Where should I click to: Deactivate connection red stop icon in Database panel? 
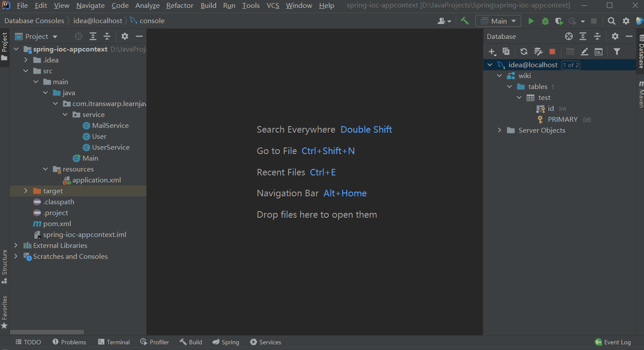point(552,51)
